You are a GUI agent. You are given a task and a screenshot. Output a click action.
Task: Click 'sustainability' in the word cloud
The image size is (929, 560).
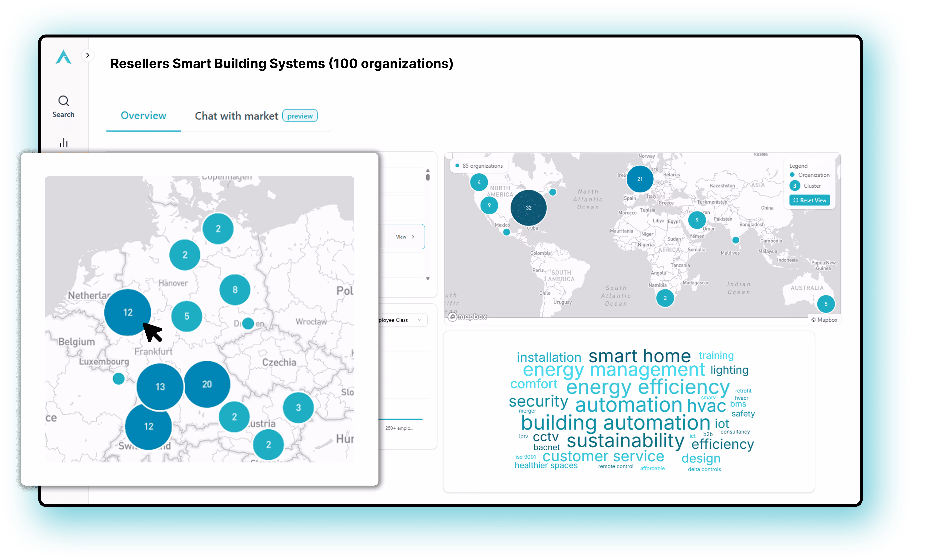click(x=626, y=441)
